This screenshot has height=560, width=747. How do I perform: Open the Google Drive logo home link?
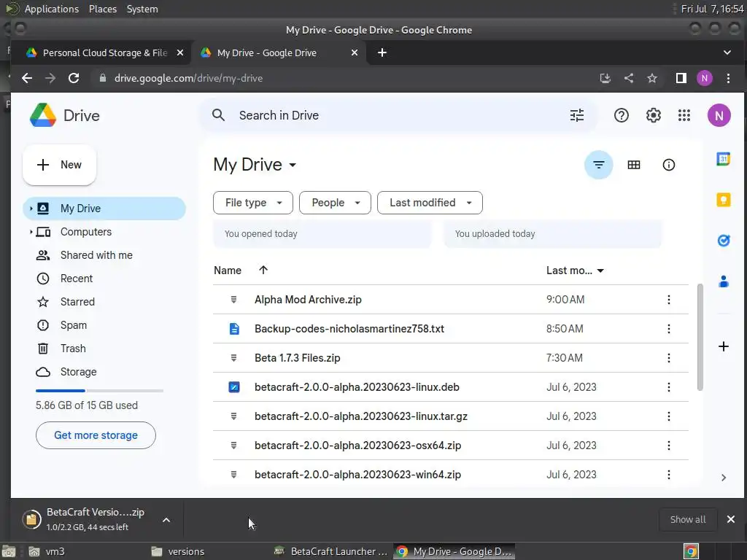click(65, 115)
